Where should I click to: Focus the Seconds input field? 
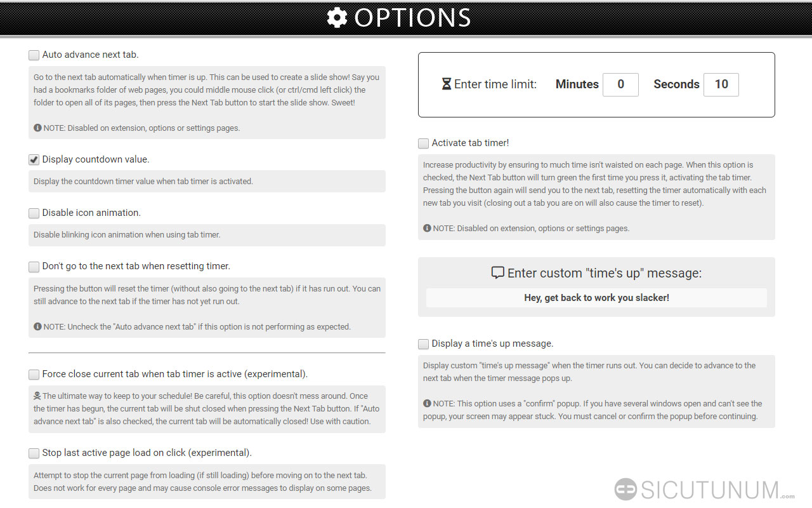[721, 84]
